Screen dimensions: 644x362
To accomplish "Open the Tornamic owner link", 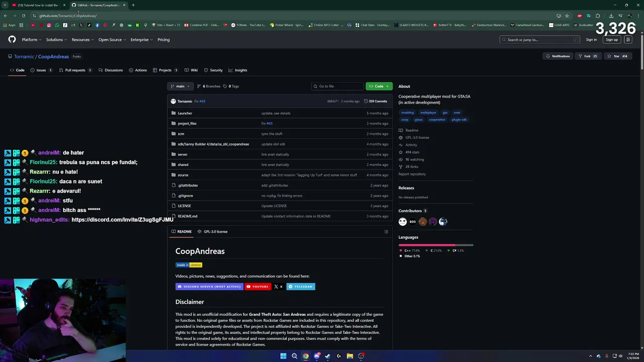I will [x=24, y=56].
